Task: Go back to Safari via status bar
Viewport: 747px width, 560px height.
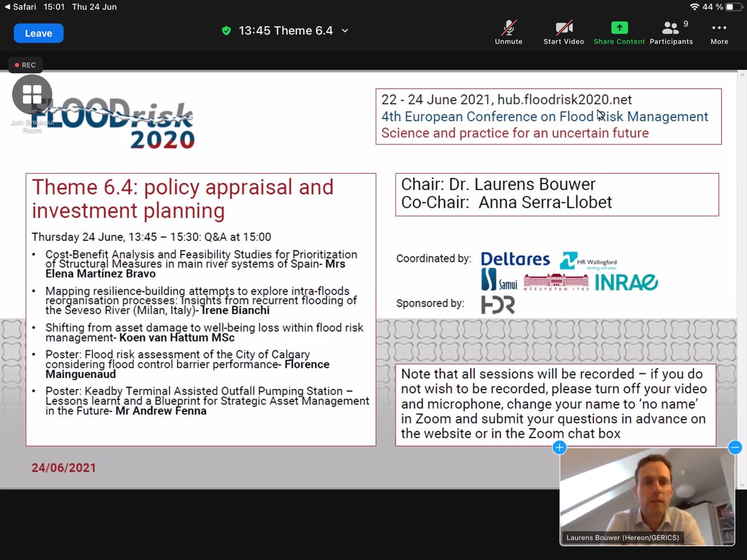Action: pos(21,7)
